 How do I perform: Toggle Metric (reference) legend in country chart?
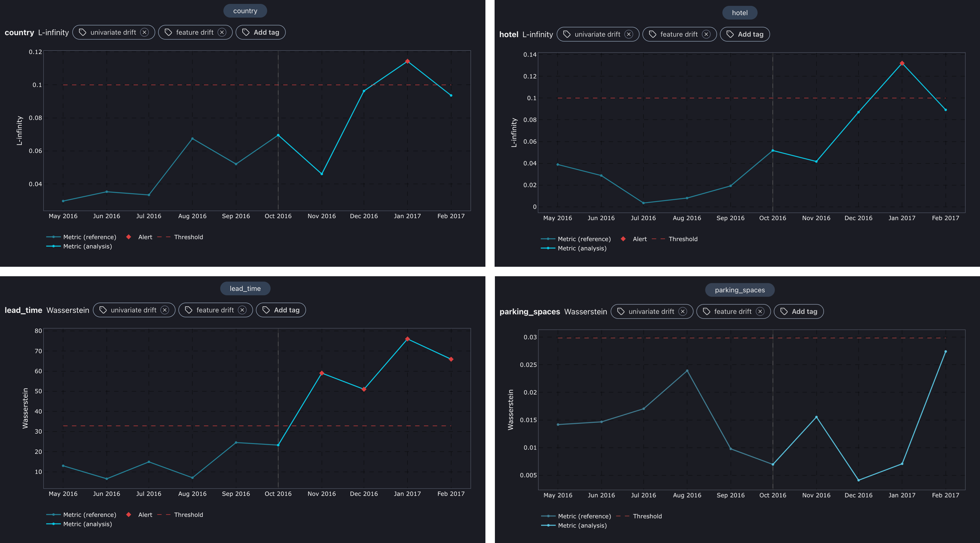click(x=89, y=237)
